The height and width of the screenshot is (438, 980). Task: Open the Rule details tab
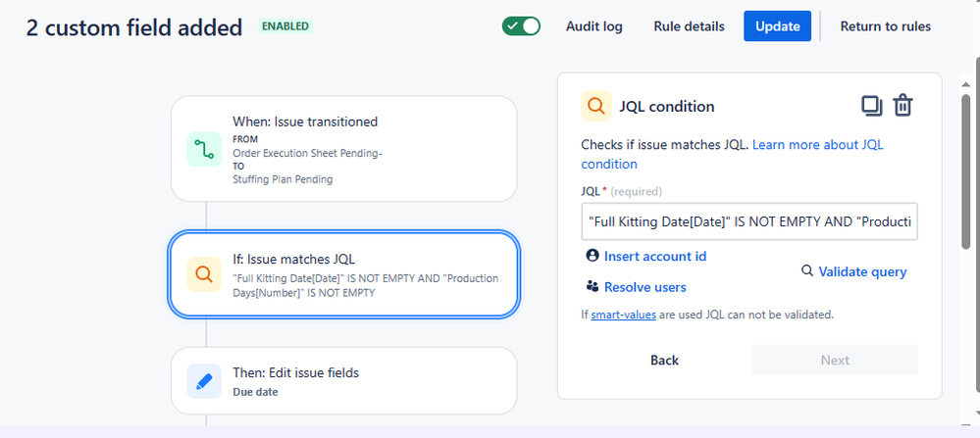pyautogui.click(x=689, y=26)
